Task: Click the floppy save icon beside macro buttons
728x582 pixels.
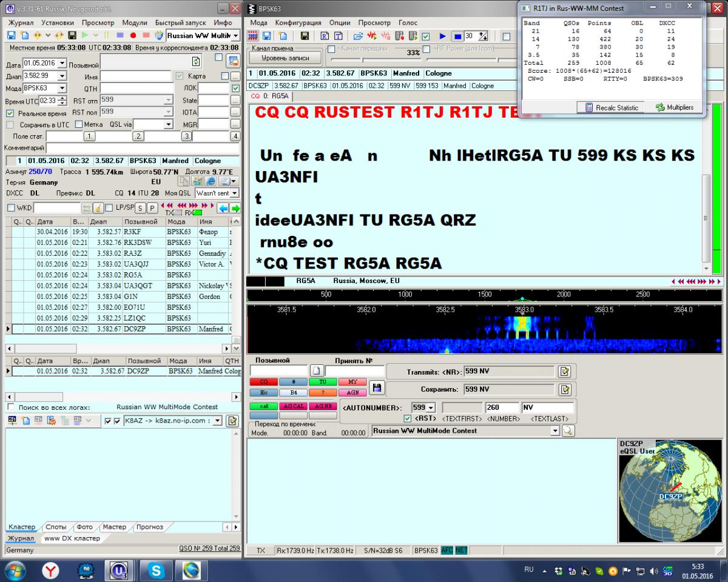Action: coord(376,387)
